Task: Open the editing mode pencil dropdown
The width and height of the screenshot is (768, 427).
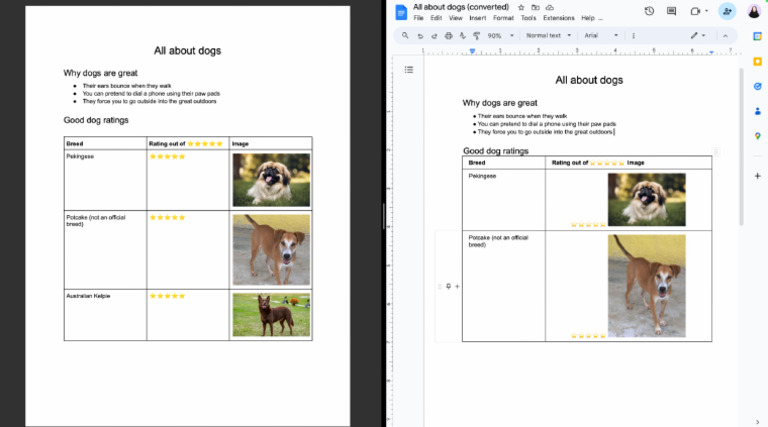Action: (x=698, y=35)
